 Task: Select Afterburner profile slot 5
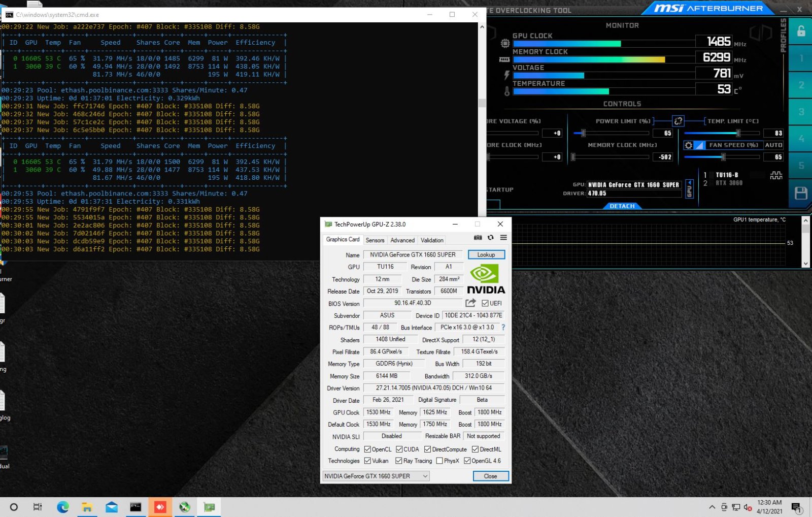tap(801, 166)
